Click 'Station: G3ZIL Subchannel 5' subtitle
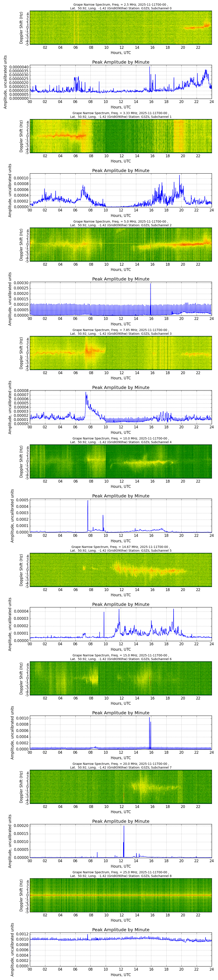Screen dimensions: 218x980 150,551
